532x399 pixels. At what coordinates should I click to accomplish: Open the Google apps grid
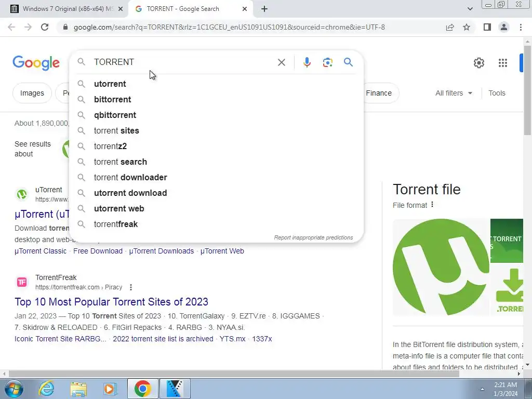pyautogui.click(x=503, y=63)
